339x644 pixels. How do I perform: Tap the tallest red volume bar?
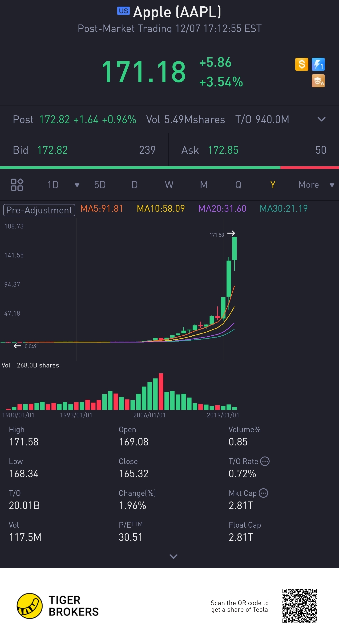click(x=161, y=391)
